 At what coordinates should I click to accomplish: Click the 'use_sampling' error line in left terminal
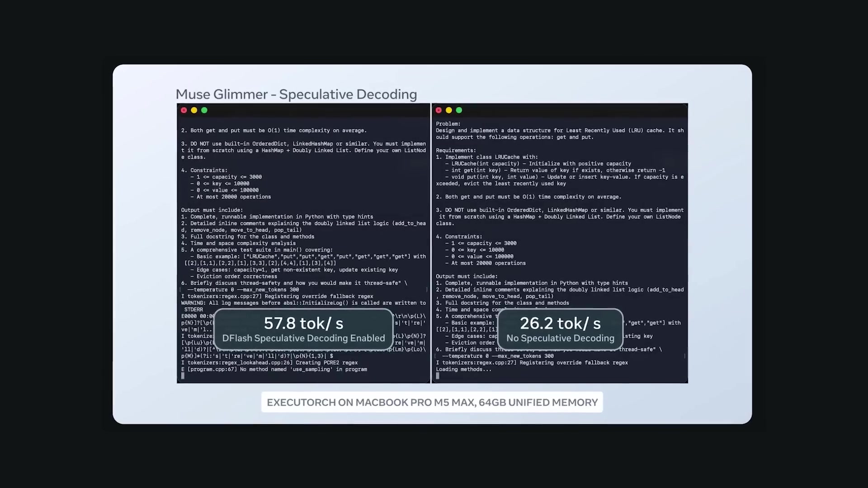[274, 369]
